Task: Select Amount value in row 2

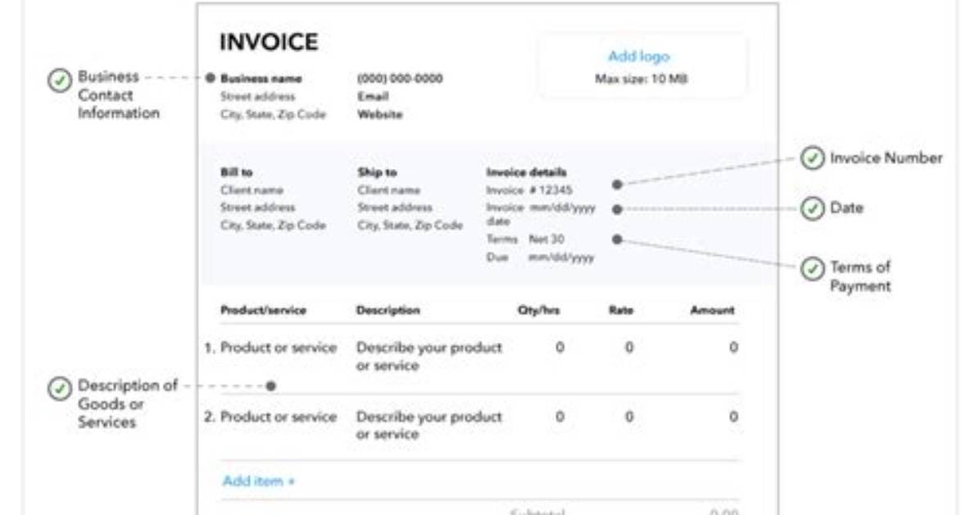Action: point(733,417)
